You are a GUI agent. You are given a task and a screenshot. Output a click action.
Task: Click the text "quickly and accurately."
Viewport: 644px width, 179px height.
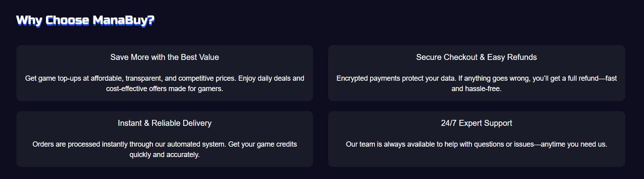point(164,155)
